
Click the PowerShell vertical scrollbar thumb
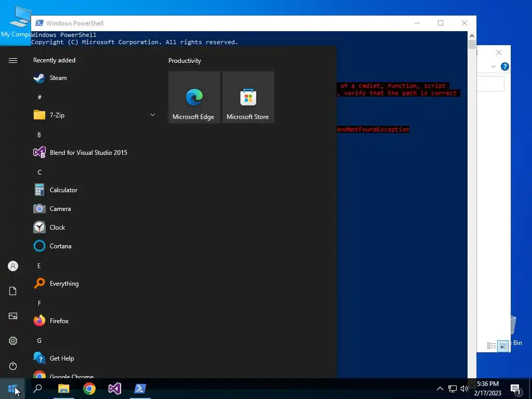[x=472, y=45]
